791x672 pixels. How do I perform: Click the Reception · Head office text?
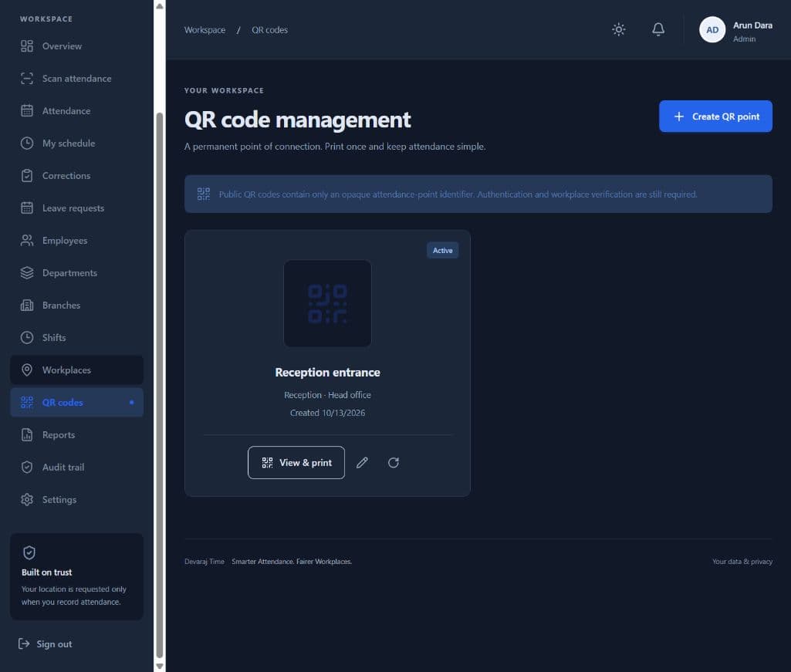coord(327,395)
